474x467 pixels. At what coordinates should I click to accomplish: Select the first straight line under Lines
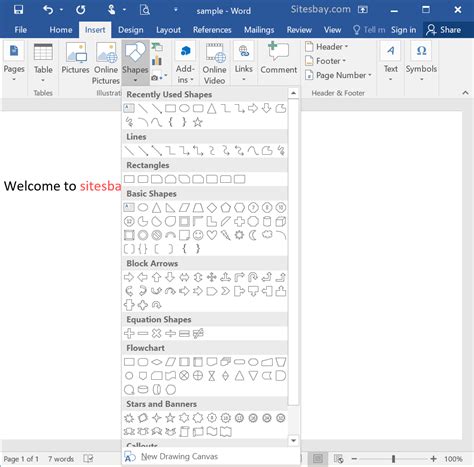click(129, 151)
